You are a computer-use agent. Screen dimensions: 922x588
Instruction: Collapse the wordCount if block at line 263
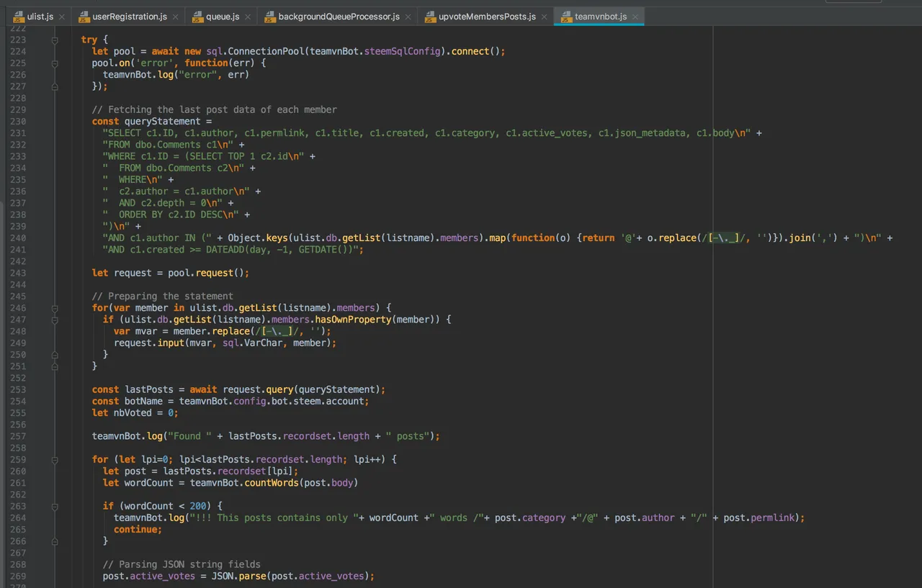tap(55, 506)
